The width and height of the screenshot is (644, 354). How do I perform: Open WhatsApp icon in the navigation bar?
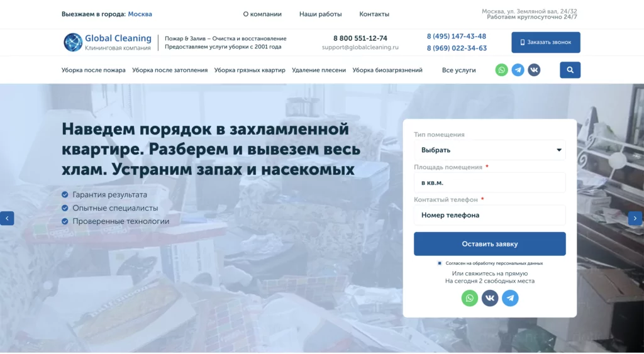[x=501, y=70]
